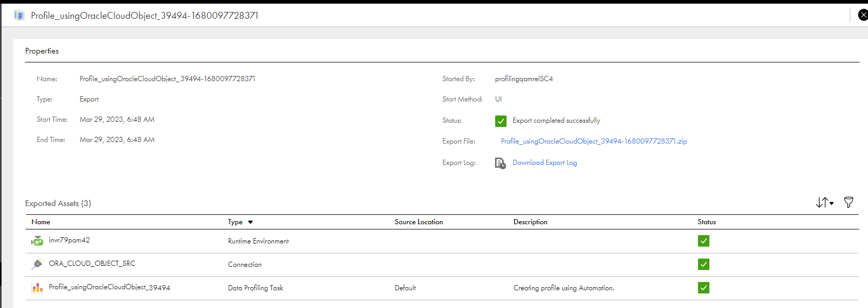
Task: Click the status checkmark for Data Profiling Task
Action: tap(704, 288)
